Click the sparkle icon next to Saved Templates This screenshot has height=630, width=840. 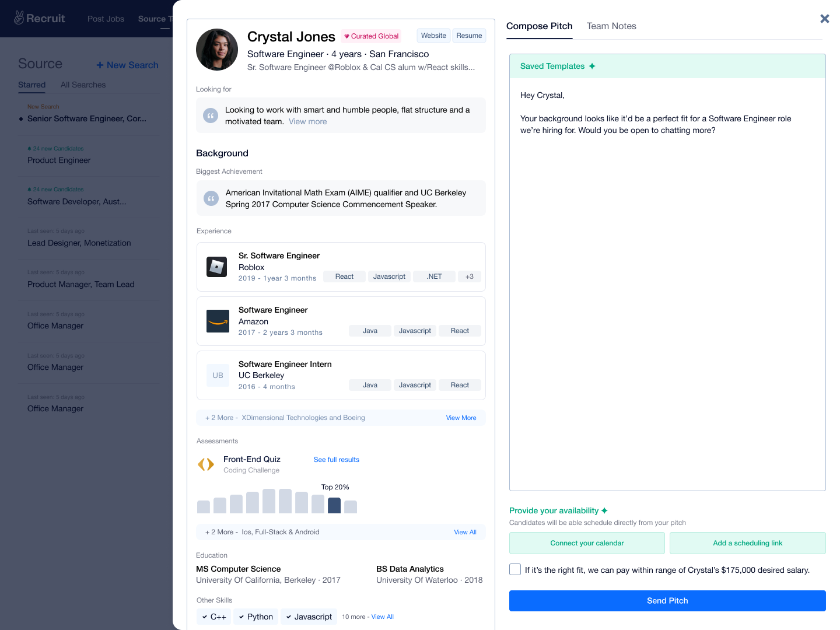(x=593, y=66)
